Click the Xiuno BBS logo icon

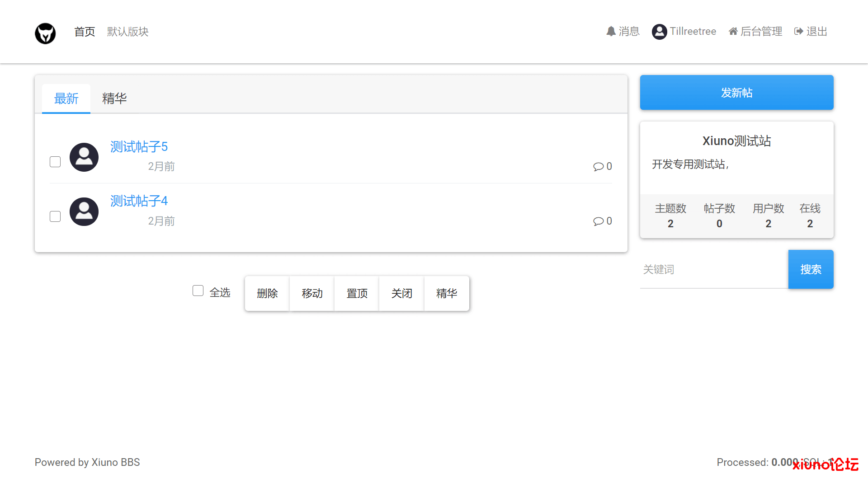pyautogui.click(x=45, y=33)
